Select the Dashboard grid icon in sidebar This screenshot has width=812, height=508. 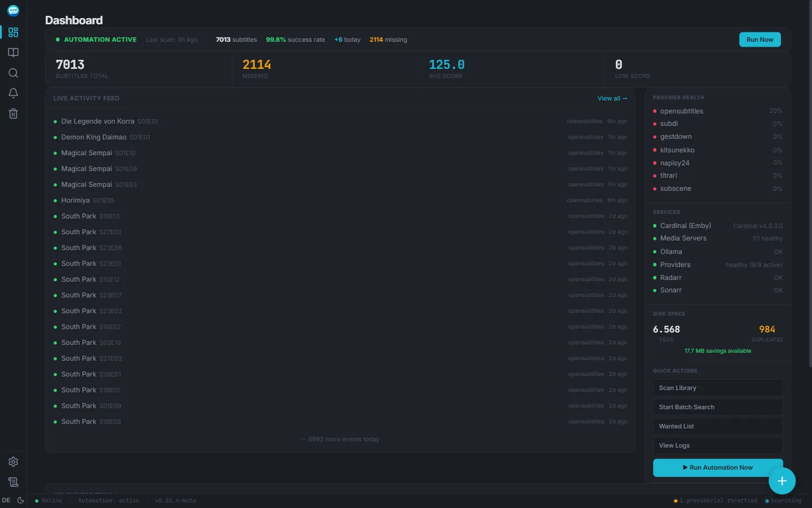click(x=13, y=32)
